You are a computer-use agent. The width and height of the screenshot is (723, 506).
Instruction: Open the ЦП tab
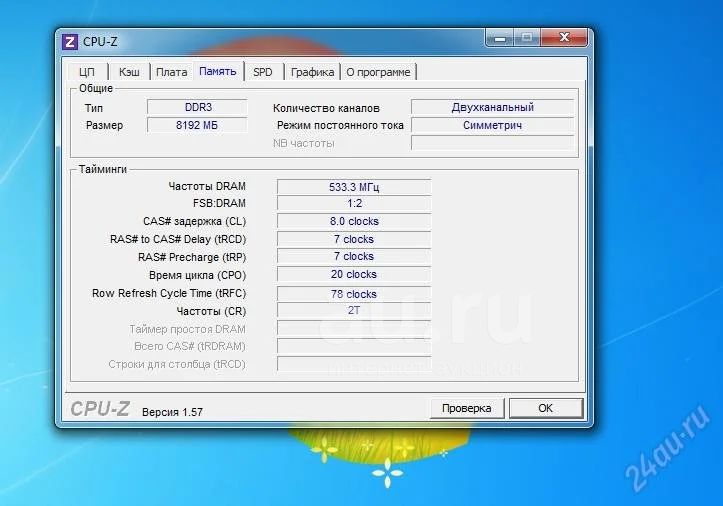pos(87,72)
